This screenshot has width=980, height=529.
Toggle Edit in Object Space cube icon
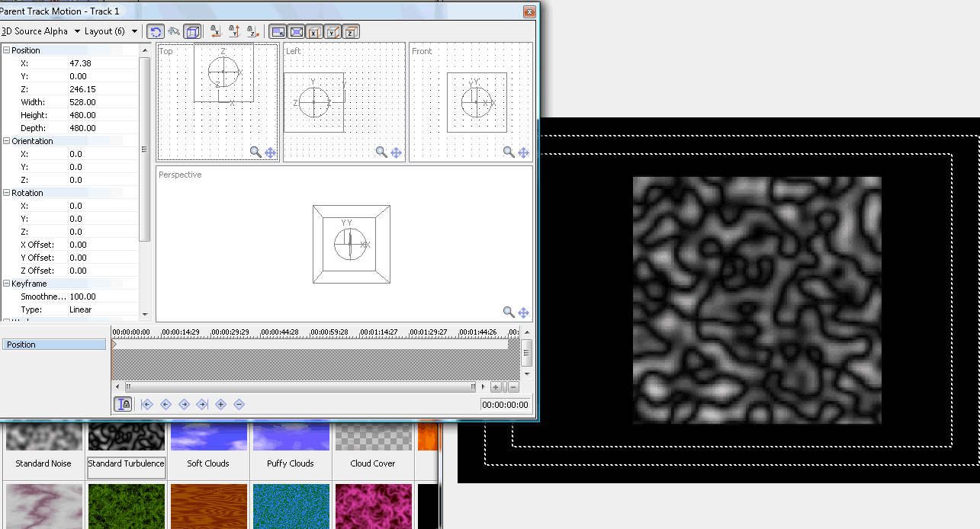[193, 31]
